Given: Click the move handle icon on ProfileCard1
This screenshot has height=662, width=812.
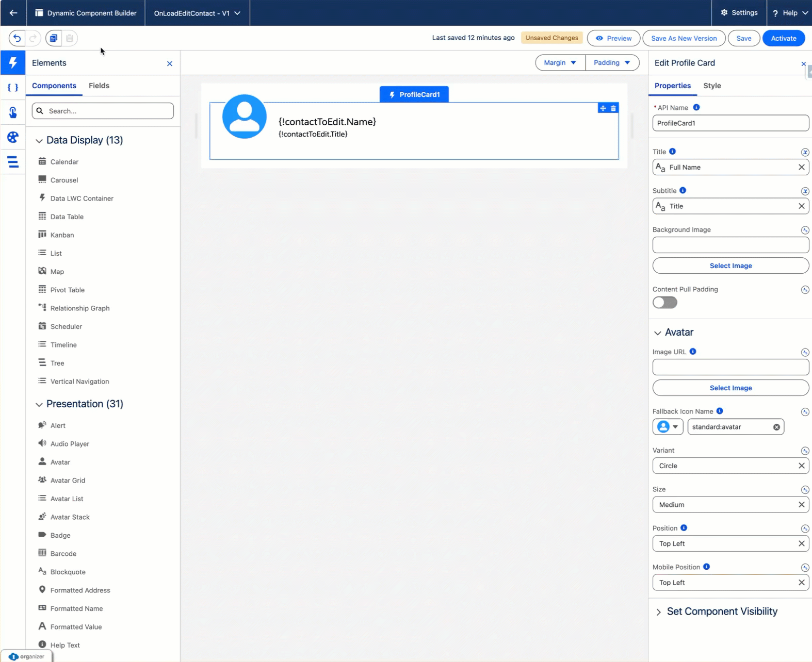Looking at the screenshot, I should (x=603, y=108).
